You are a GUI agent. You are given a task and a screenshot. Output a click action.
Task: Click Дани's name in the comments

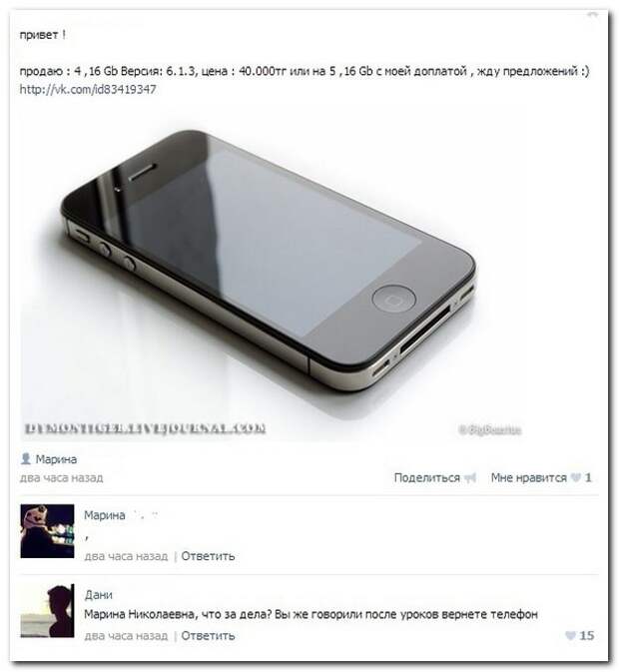coord(99,595)
